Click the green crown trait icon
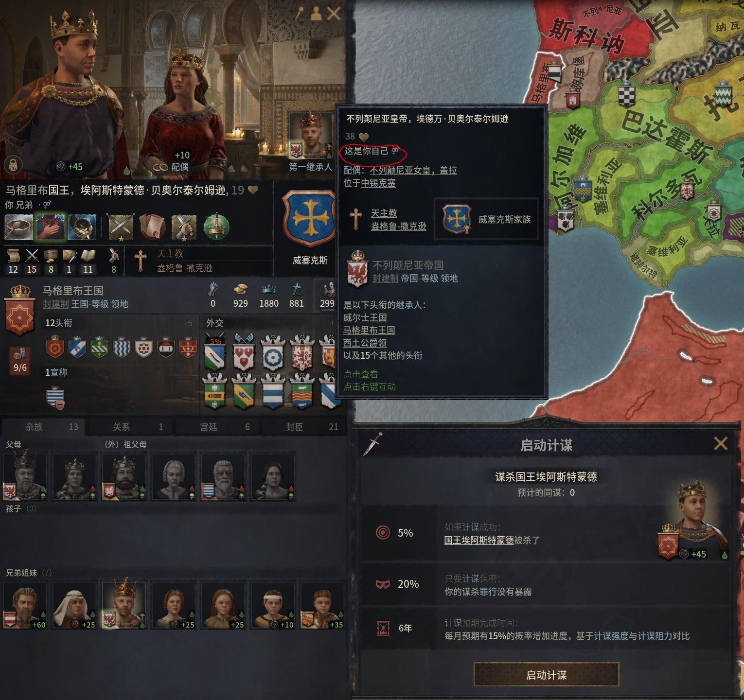744x700 pixels. (x=216, y=227)
